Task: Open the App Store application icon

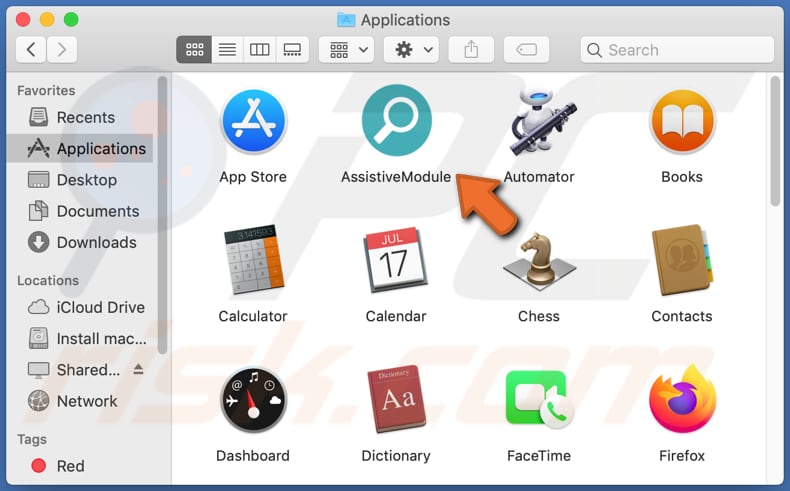Action: (253, 121)
